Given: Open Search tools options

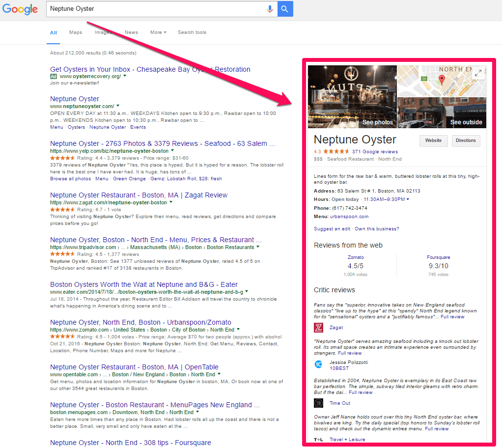Looking at the screenshot, I should pos(192,32).
